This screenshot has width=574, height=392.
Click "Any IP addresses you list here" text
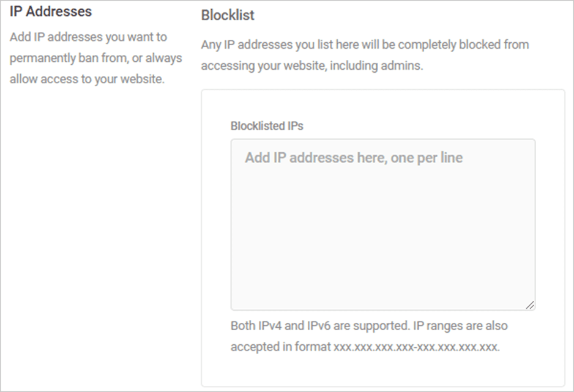tap(280, 45)
